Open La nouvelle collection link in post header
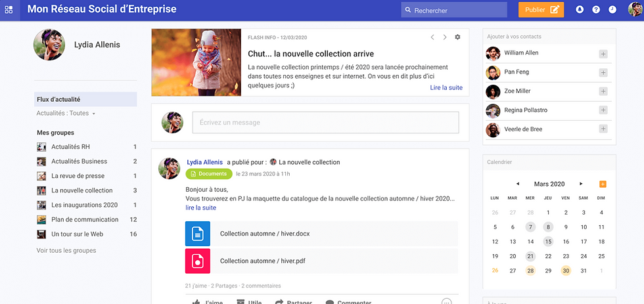This screenshot has height=304, width=644. coord(310,162)
